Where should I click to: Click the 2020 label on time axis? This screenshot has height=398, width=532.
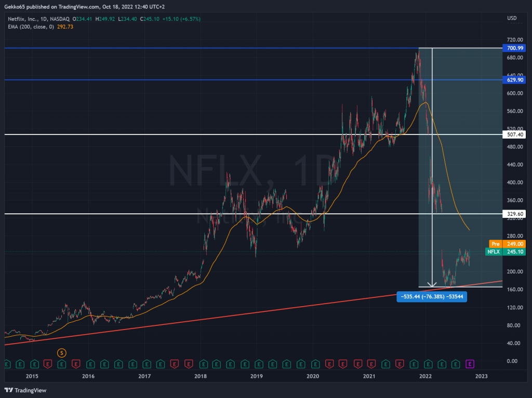[312, 376]
